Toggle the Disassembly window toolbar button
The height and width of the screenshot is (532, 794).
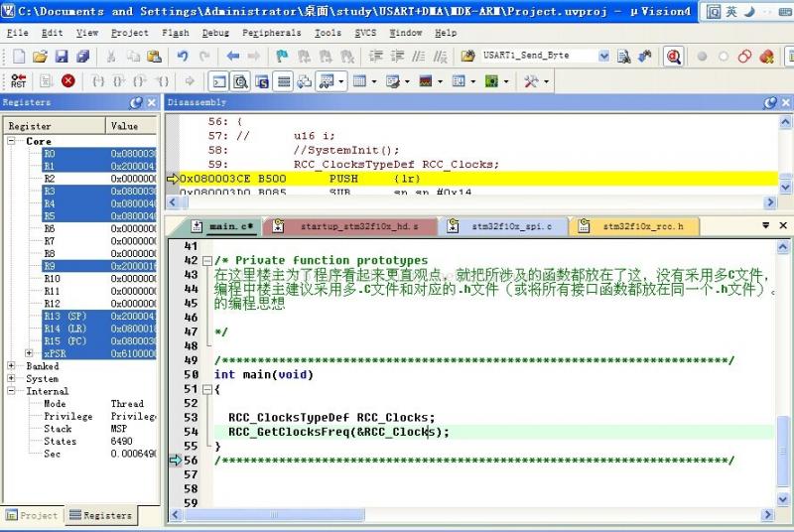point(240,81)
